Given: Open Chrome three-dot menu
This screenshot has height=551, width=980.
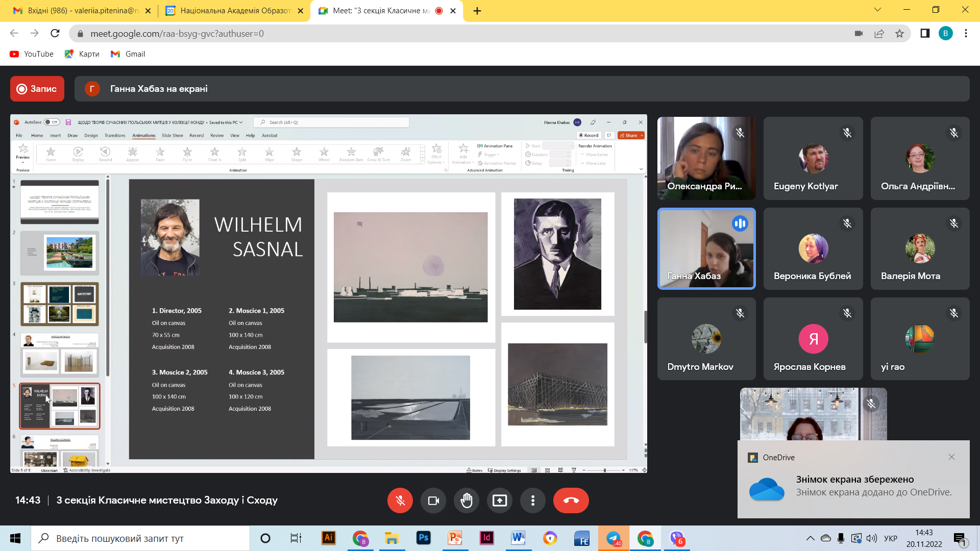Looking at the screenshot, I should click(966, 34).
